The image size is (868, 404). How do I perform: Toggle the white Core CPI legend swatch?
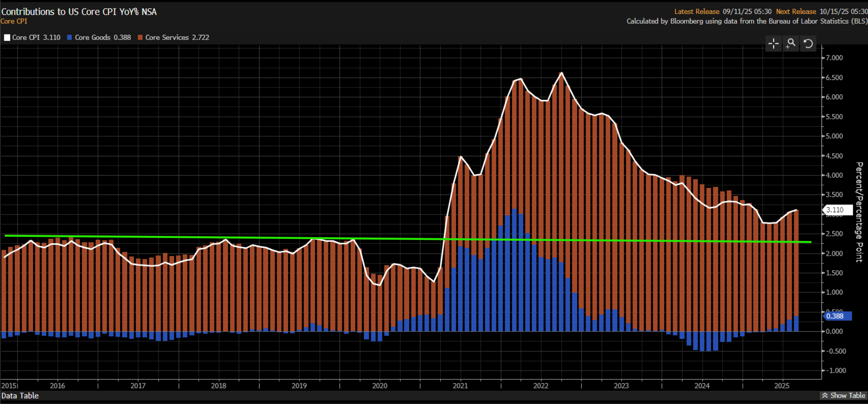pyautogui.click(x=7, y=38)
